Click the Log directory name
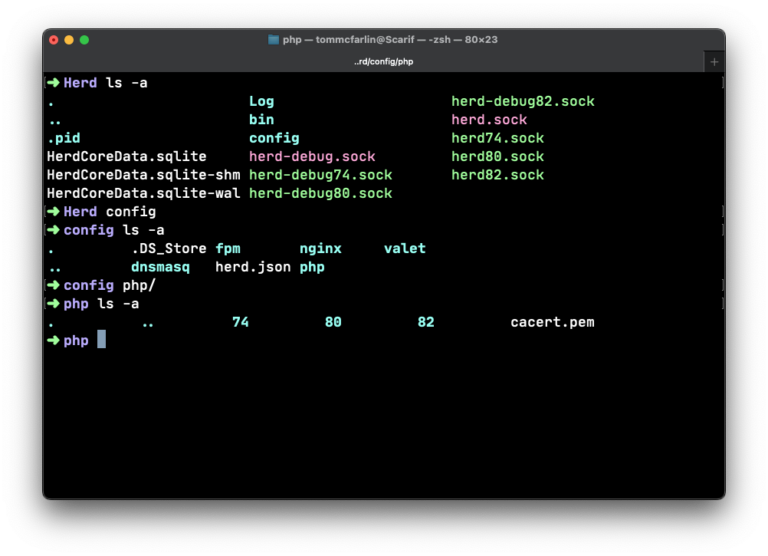This screenshot has width=768, height=556. (x=262, y=101)
